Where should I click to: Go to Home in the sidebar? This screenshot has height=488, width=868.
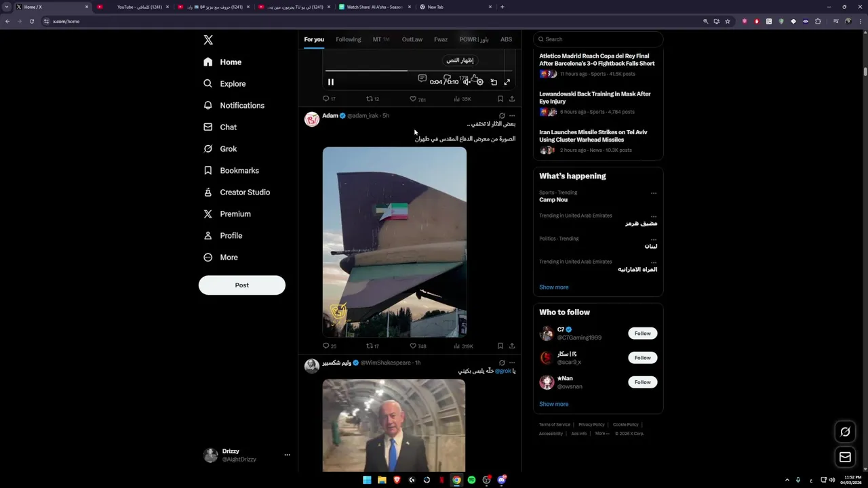223,62
